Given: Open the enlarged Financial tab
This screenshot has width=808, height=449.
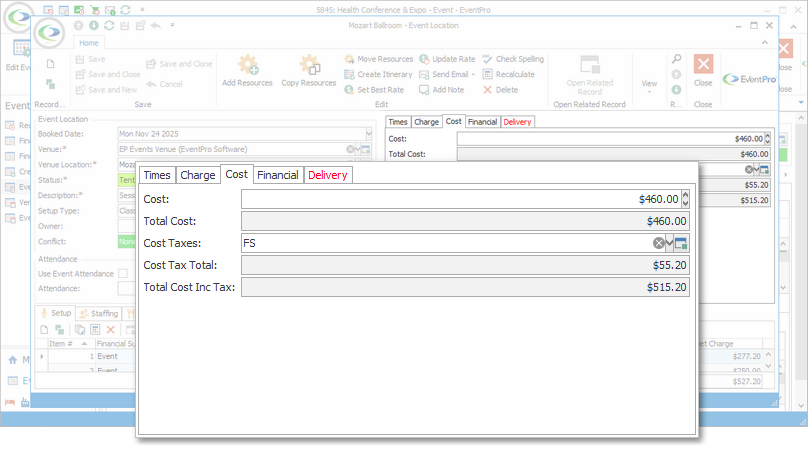Looking at the screenshot, I should tap(278, 175).
